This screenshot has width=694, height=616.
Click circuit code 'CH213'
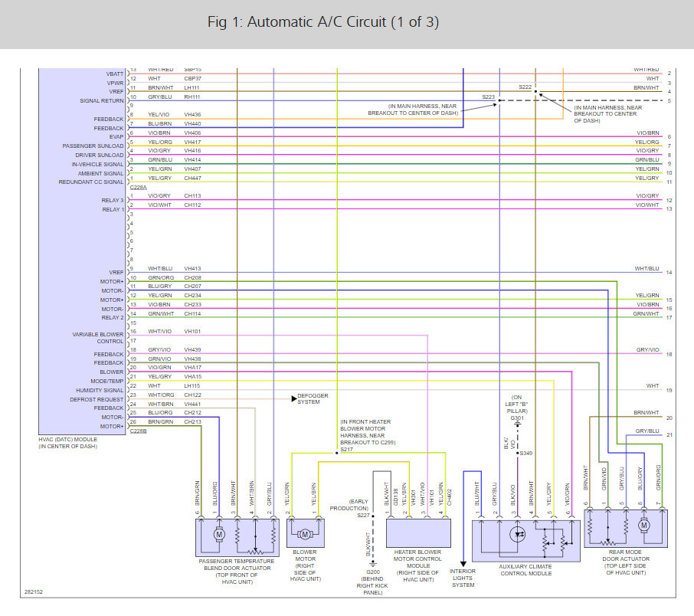tap(192, 421)
